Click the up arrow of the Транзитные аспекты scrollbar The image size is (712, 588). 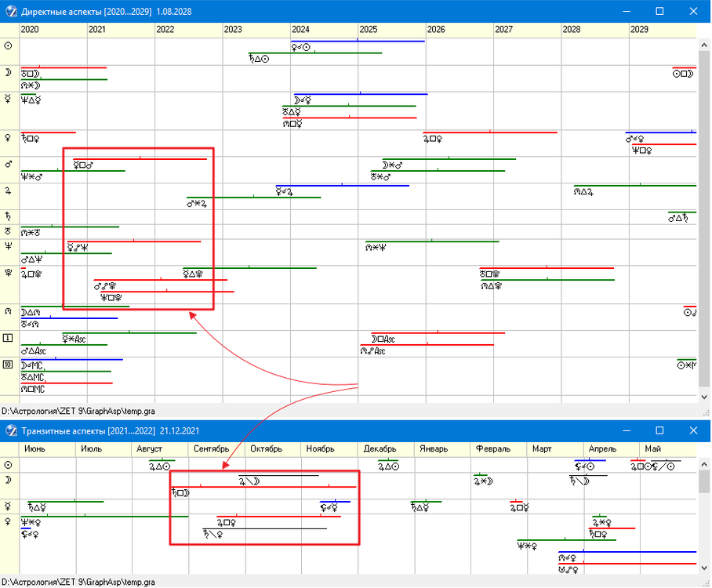pos(704,464)
